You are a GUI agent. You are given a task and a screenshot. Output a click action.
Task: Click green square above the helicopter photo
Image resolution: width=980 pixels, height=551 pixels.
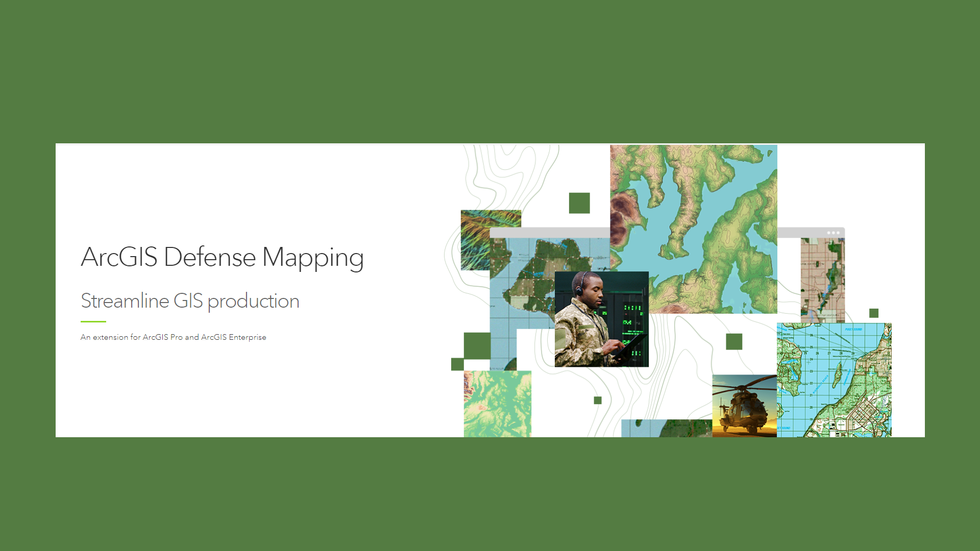pyautogui.click(x=734, y=341)
